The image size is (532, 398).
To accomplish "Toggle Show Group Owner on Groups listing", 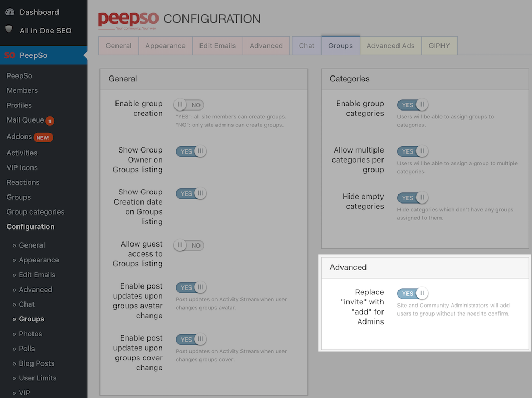I will tap(191, 151).
